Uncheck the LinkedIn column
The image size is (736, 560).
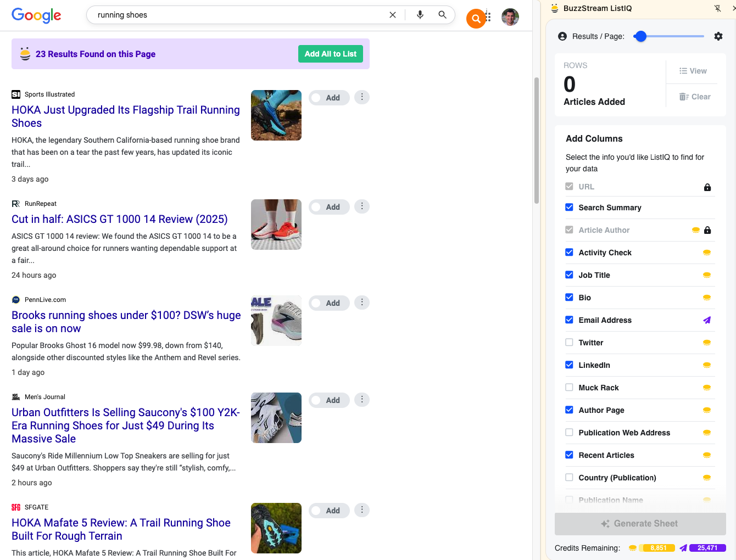pos(569,365)
